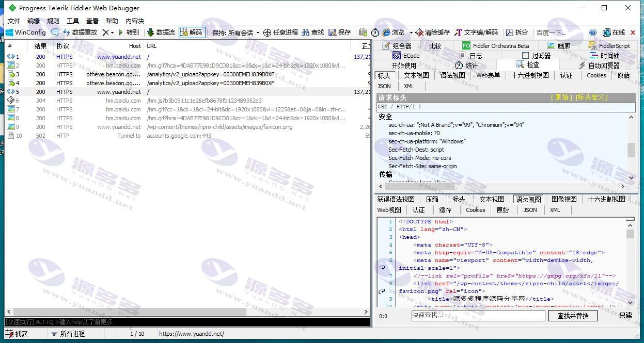Viewport: 644px width, 343px height.
Task: Click the comment speech-bubble icon
Action: pyautogui.click(x=55, y=32)
